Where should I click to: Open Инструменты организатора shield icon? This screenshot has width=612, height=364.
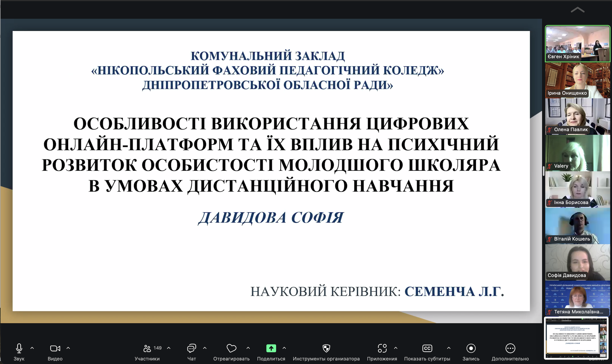pos(326,348)
